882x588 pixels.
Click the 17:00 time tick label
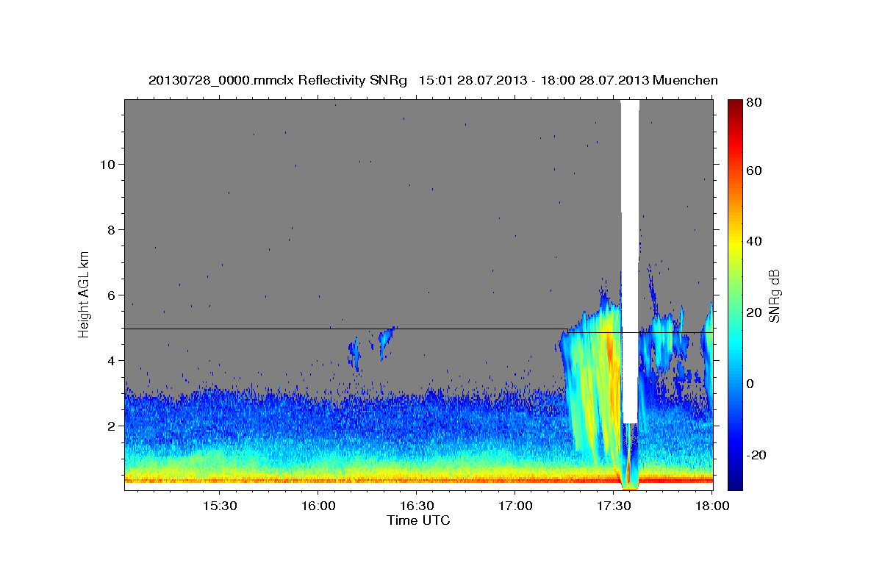(514, 506)
